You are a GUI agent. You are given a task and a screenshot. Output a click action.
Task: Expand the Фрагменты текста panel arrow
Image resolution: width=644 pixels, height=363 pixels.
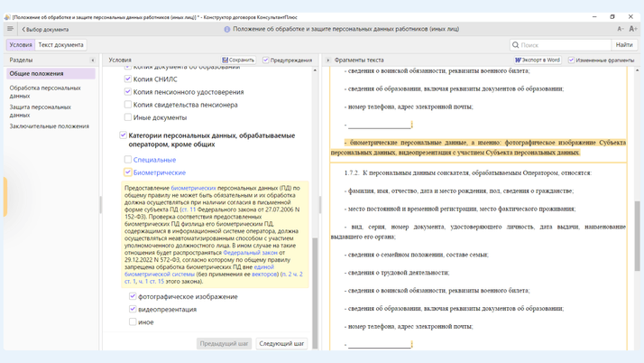tap(328, 60)
